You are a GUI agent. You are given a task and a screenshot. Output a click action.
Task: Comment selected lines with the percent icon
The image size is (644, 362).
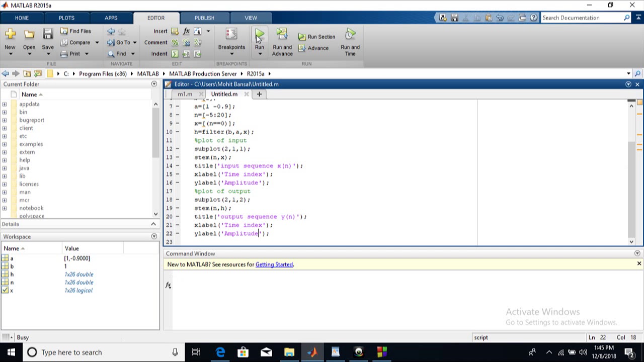pyautogui.click(x=175, y=43)
